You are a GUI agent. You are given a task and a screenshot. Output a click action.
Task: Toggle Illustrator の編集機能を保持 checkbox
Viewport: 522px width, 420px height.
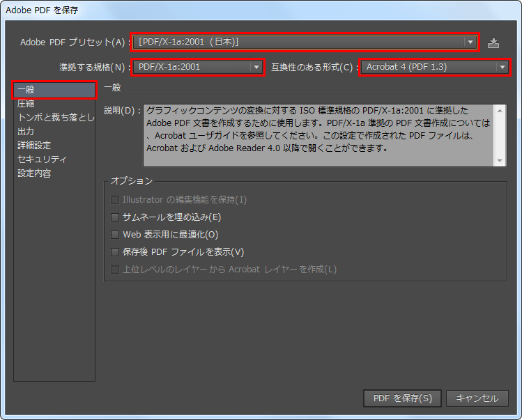coord(115,200)
